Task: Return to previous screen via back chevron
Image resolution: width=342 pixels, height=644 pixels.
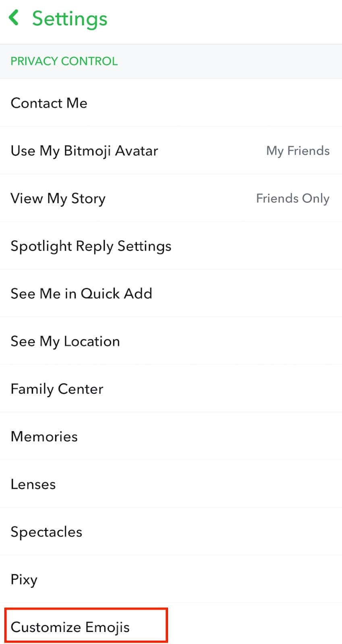Action: coord(14,18)
